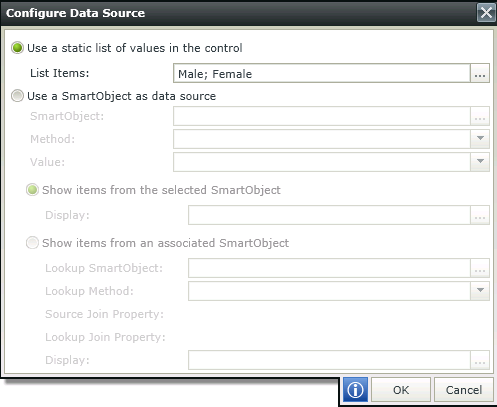The image size is (497, 407).
Task: Select Use a SmartObject as data source
Action: coord(17,96)
